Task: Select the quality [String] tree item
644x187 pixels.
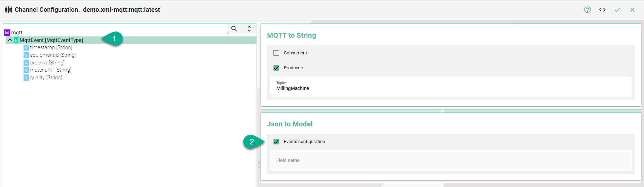Action: point(46,78)
